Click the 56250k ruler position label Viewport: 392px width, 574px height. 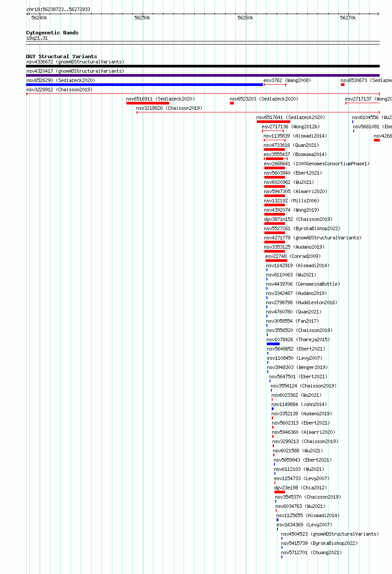click(142, 18)
